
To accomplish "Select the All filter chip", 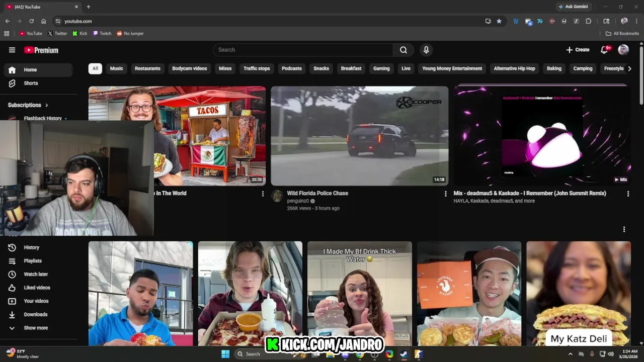I will tap(95, 68).
